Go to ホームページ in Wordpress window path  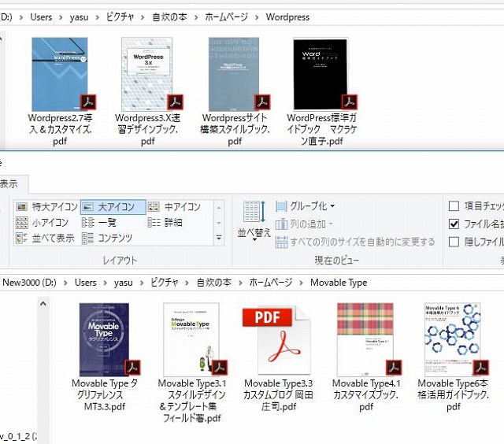(227, 17)
